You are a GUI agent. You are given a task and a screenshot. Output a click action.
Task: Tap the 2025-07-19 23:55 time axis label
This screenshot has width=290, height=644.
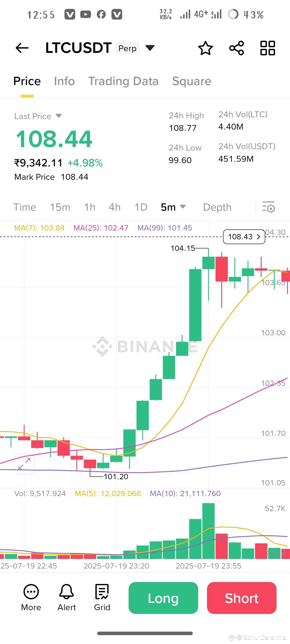tap(208, 566)
